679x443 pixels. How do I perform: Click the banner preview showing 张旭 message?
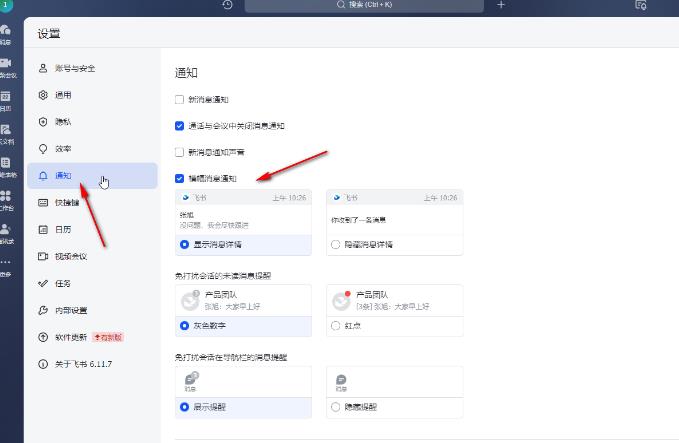tap(243, 213)
